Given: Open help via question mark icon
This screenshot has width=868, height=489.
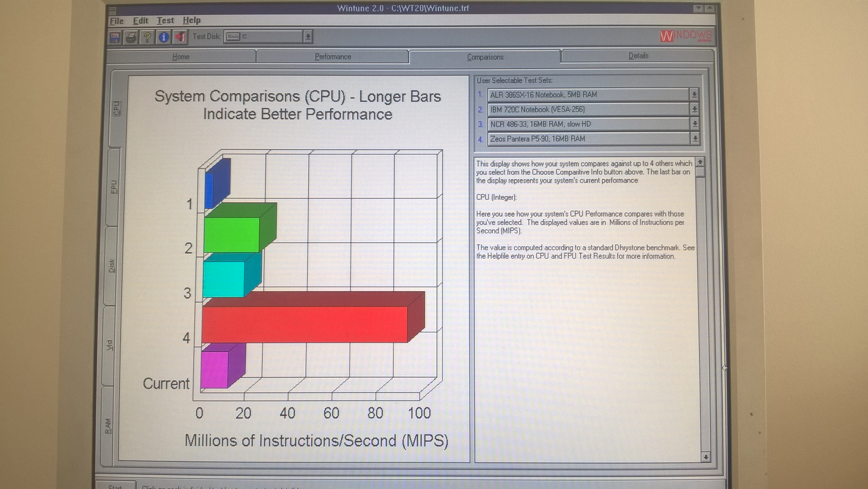Looking at the screenshot, I should 147,37.
